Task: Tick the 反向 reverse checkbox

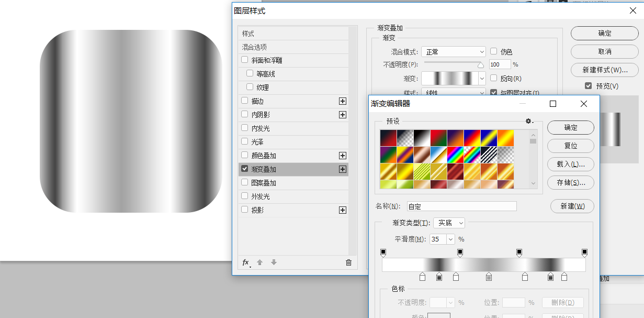Action: (x=493, y=78)
